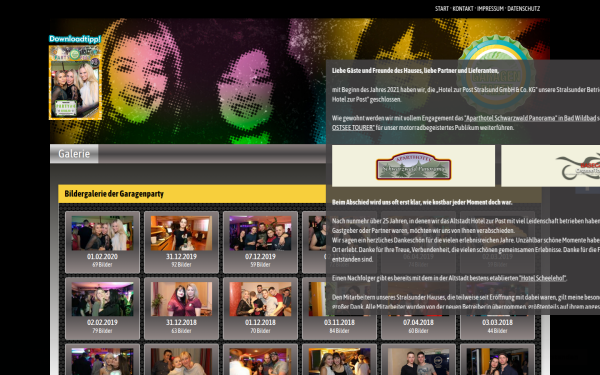Open the START navigation link

[442, 8]
